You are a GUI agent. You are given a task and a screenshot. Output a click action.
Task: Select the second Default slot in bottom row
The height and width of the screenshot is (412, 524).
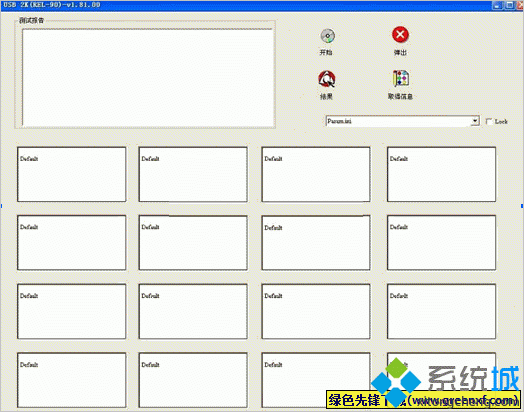pos(193,380)
